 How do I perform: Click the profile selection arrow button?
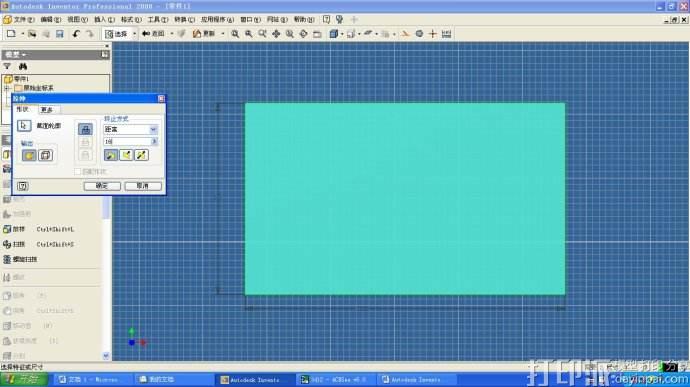coord(24,125)
